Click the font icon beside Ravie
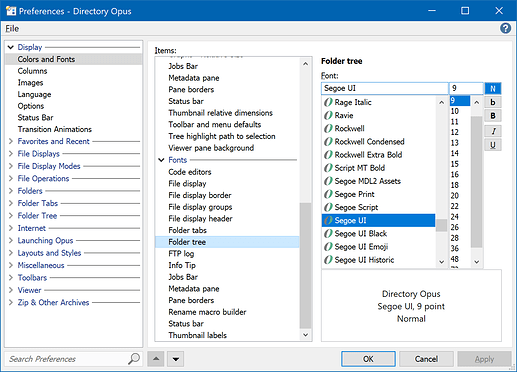Screen dimensions: 517x372 pyautogui.click(x=328, y=115)
